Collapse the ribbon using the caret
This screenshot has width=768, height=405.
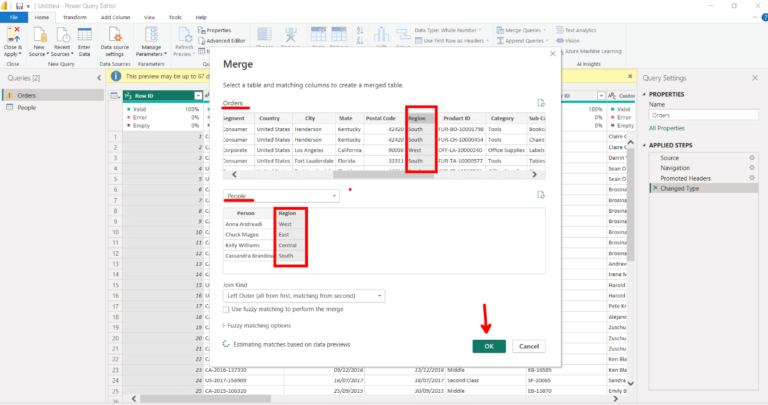pos(755,17)
